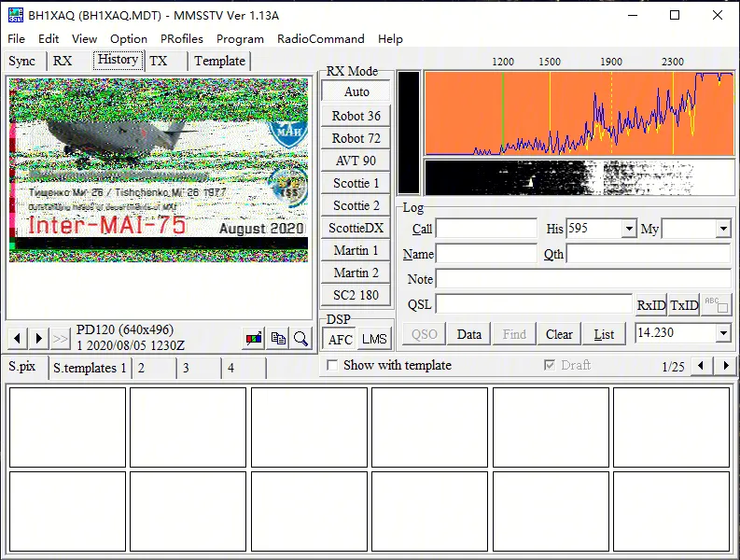Select Martin 1 RX mode
Viewport: 740px width, 560px height.
click(356, 250)
